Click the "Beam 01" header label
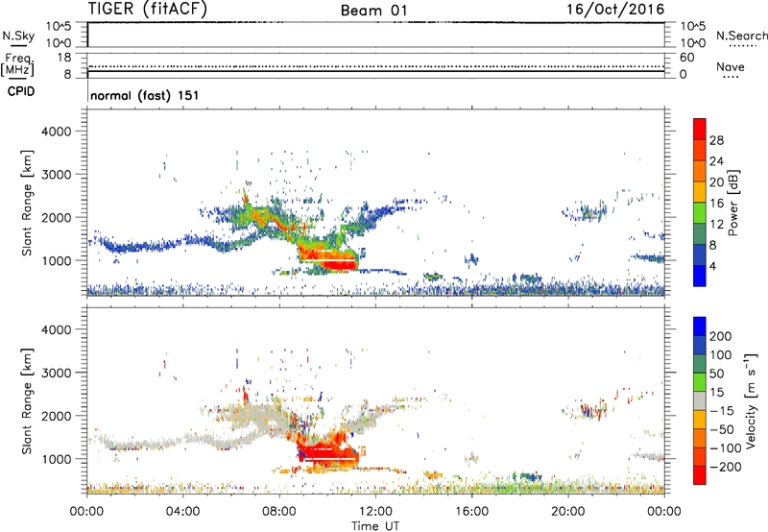The height and width of the screenshot is (532, 768). pos(373,11)
